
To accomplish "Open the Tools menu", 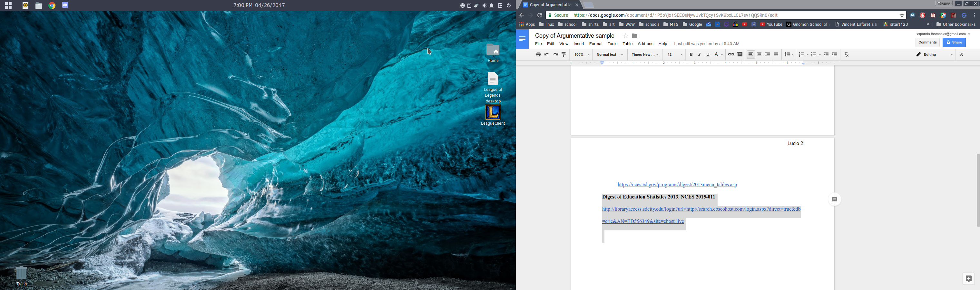I will point(612,44).
